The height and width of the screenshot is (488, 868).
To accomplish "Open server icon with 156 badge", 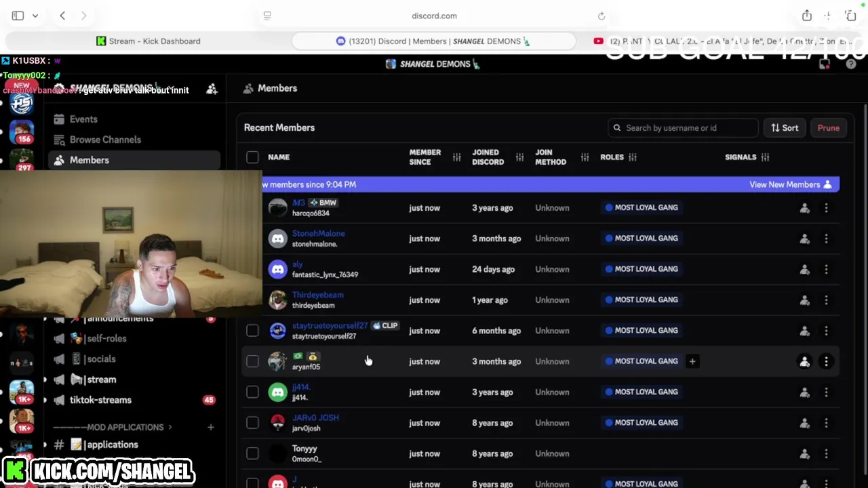I will point(22,132).
